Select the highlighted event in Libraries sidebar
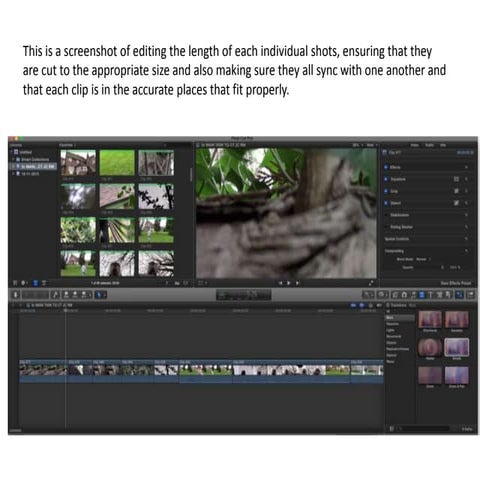The width and height of the screenshot is (480, 480). pos(34,166)
